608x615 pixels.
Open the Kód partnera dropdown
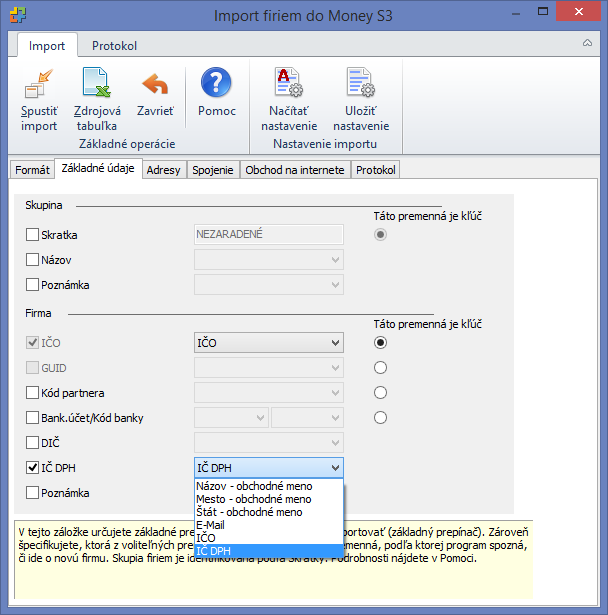tap(269, 393)
